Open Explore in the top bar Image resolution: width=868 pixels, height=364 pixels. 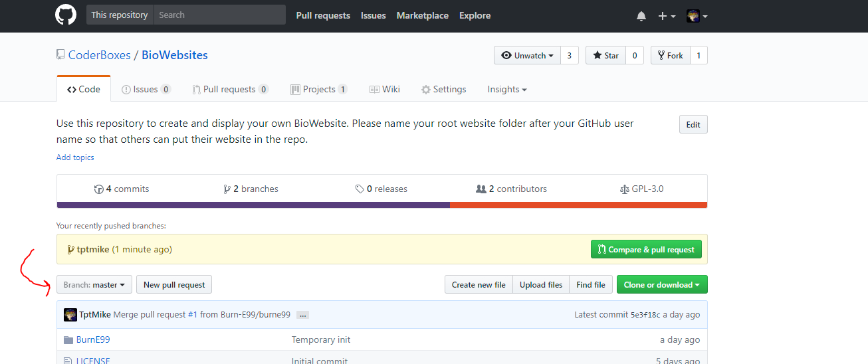coord(475,15)
